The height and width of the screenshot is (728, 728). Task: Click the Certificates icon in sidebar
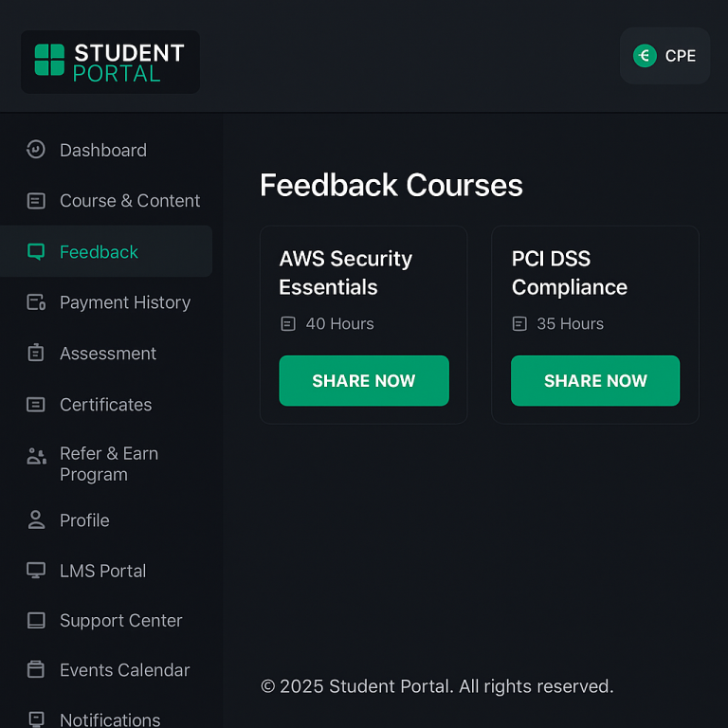click(x=36, y=405)
